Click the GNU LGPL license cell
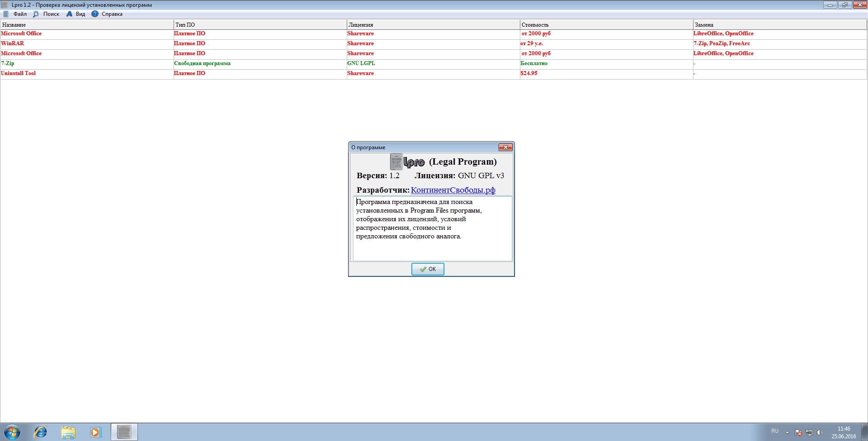Screen dimensions: 868x441 click(x=361, y=63)
